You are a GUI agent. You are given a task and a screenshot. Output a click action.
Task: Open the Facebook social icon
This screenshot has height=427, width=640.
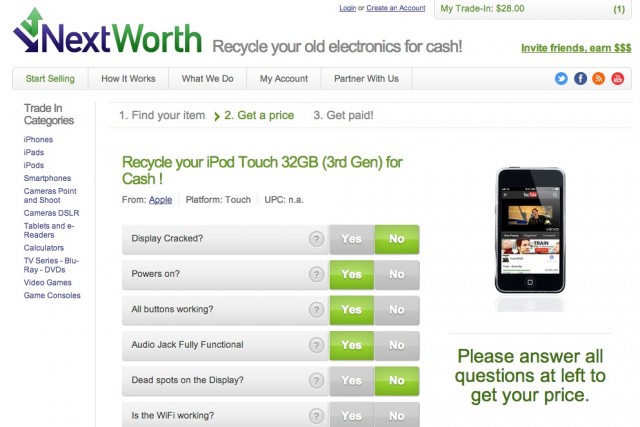point(580,78)
